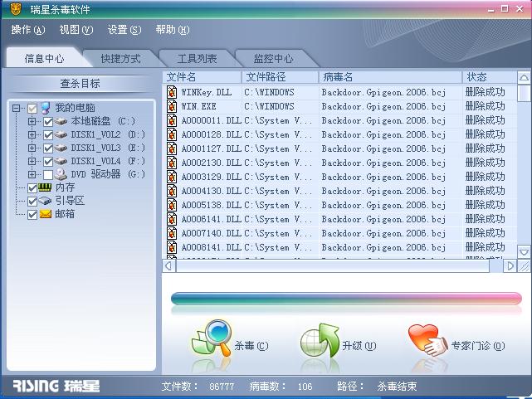
Task: Click the DISK1_VOL4 (F:) drive icon
Action: (x=61, y=162)
